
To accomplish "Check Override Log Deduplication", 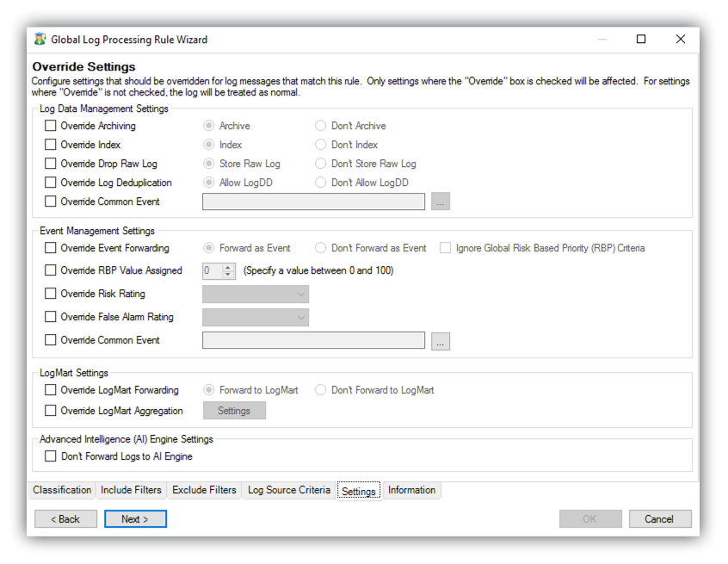I will [49, 182].
